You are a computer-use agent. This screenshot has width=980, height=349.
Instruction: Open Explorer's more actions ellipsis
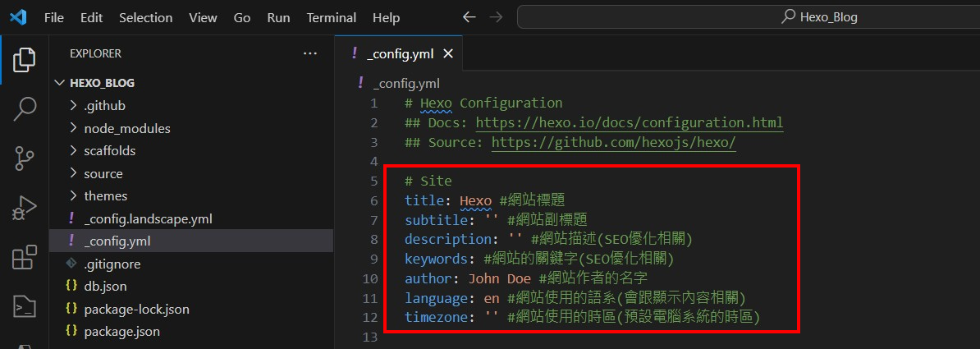click(x=310, y=54)
